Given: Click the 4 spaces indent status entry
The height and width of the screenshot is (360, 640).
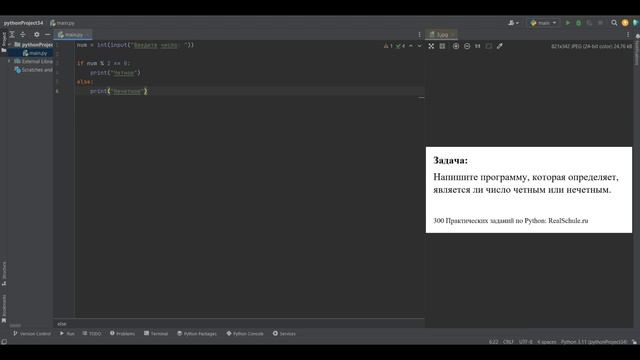Looking at the screenshot, I should click(x=547, y=342).
